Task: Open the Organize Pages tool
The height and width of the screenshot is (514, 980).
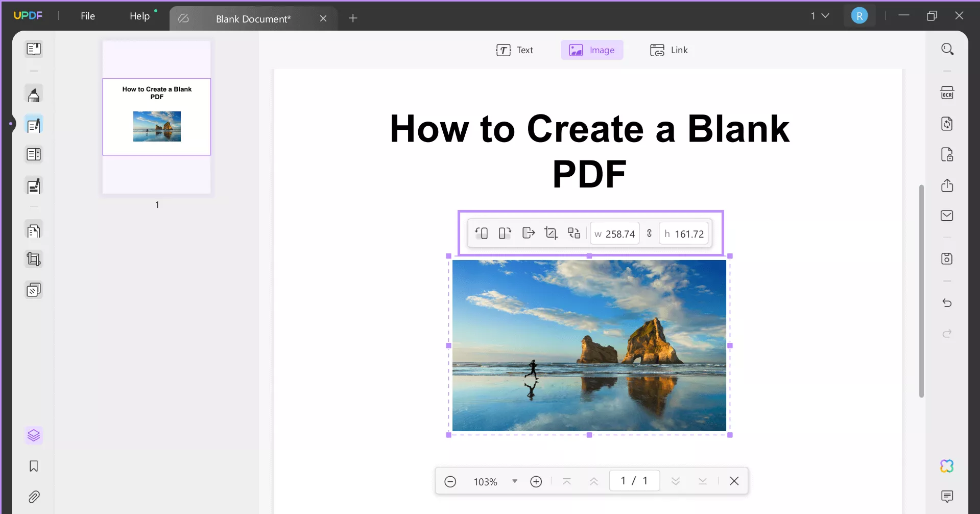Action: pyautogui.click(x=34, y=231)
